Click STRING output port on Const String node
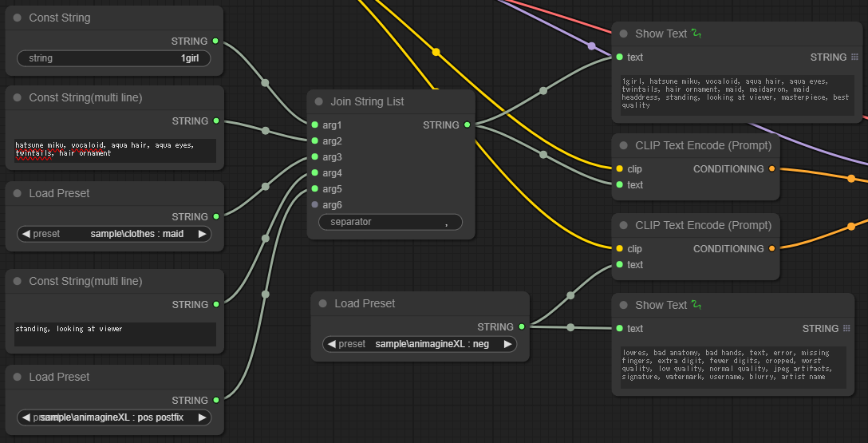This screenshot has width=868, height=443. [215, 41]
